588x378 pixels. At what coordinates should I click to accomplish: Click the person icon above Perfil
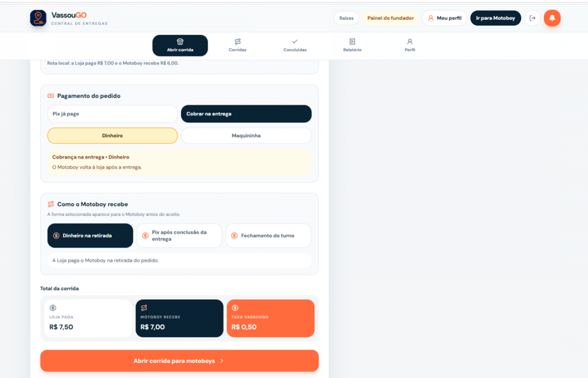[410, 42]
